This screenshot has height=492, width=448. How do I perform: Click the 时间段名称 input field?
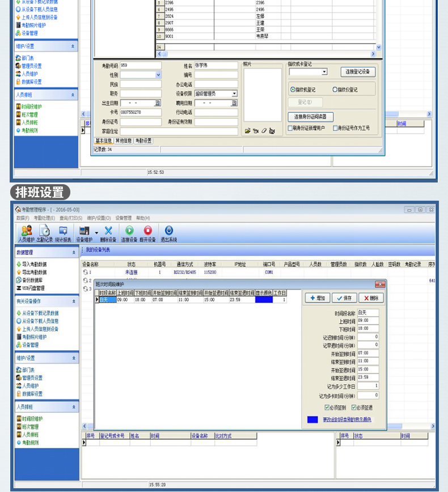tap(368, 313)
